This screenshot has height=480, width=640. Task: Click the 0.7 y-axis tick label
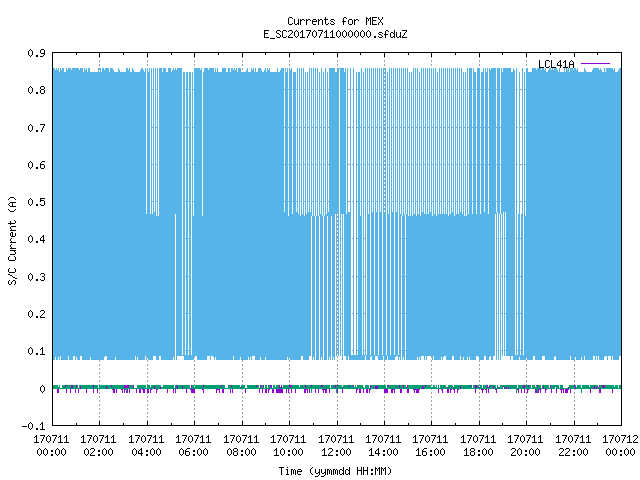[x=36, y=128]
